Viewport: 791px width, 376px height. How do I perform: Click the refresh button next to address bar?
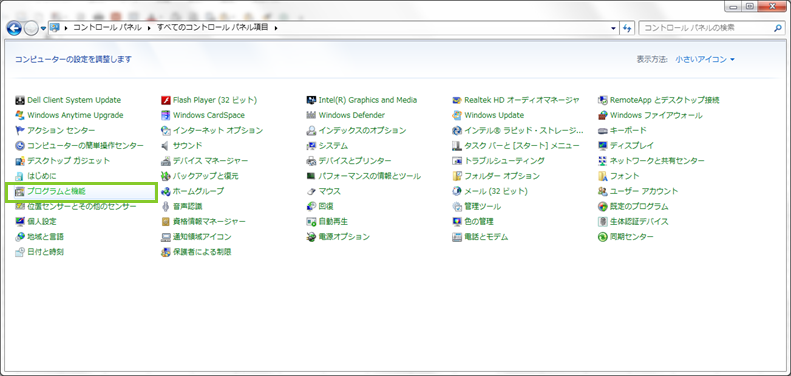click(627, 28)
